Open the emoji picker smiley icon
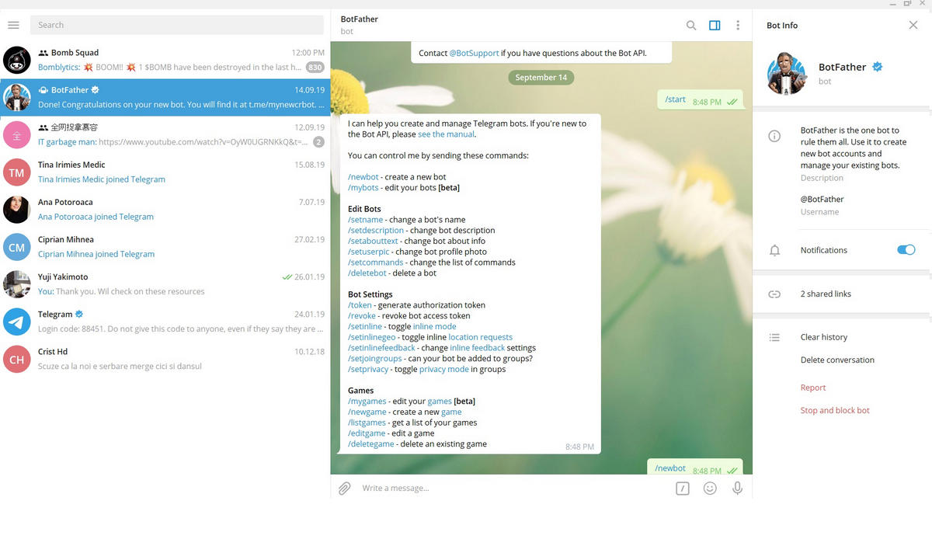The height and width of the screenshot is (560, 932). click(x=710, y=489)
